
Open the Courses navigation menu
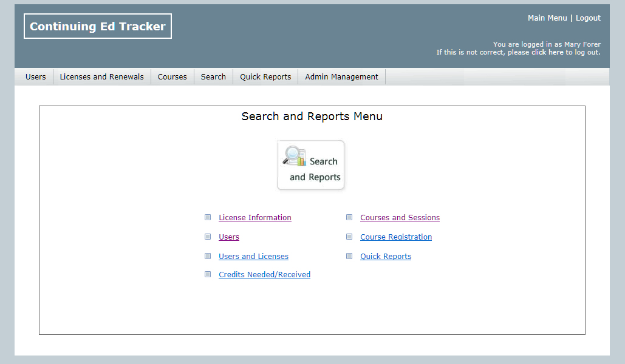coord(172,77)
